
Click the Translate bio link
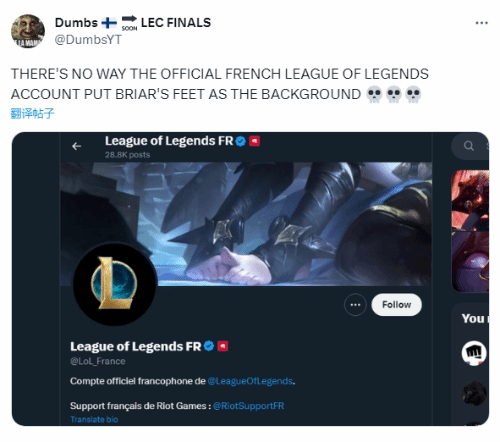pyautogui.click(x=94, y=419)
